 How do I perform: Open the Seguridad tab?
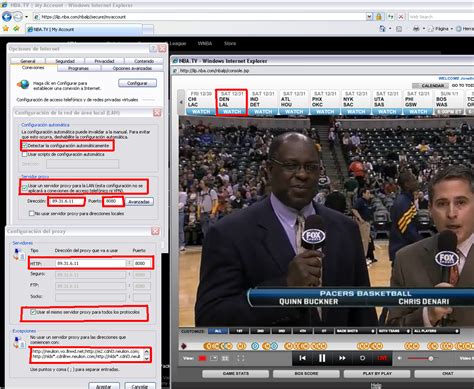pos(65,61)
